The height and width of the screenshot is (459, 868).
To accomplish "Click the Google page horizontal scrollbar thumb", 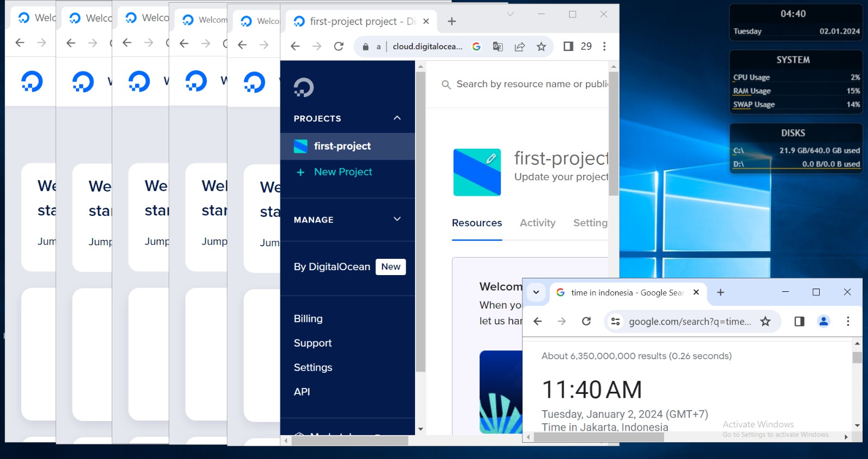I will pos(598,437).
